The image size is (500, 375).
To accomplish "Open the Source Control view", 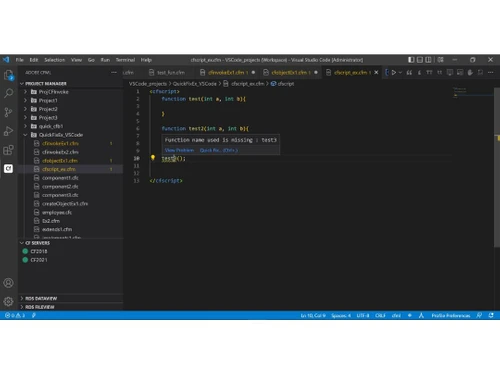I will [x=8, y=112].
